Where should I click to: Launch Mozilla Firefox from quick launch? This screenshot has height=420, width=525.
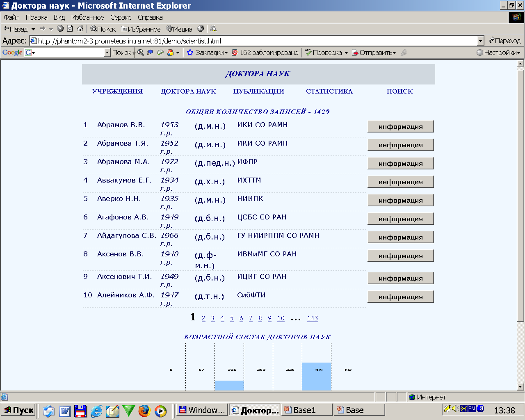point(144,411)
